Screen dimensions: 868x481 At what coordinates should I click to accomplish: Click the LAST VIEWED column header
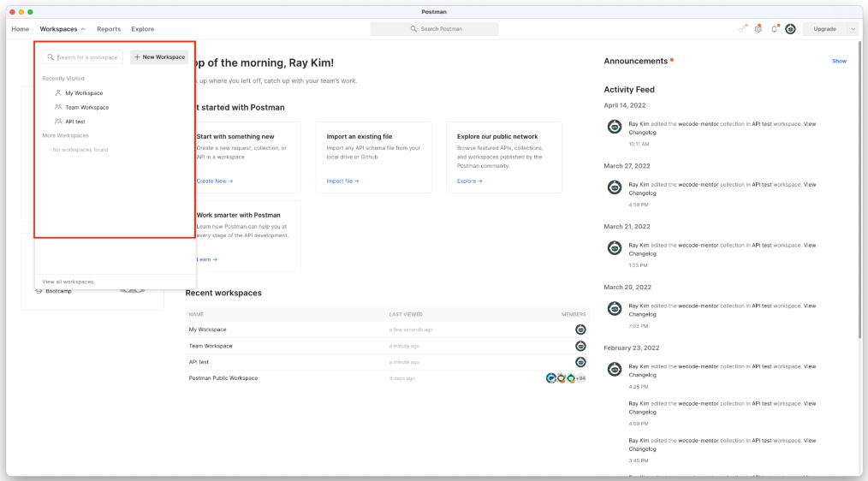(406, 314)
